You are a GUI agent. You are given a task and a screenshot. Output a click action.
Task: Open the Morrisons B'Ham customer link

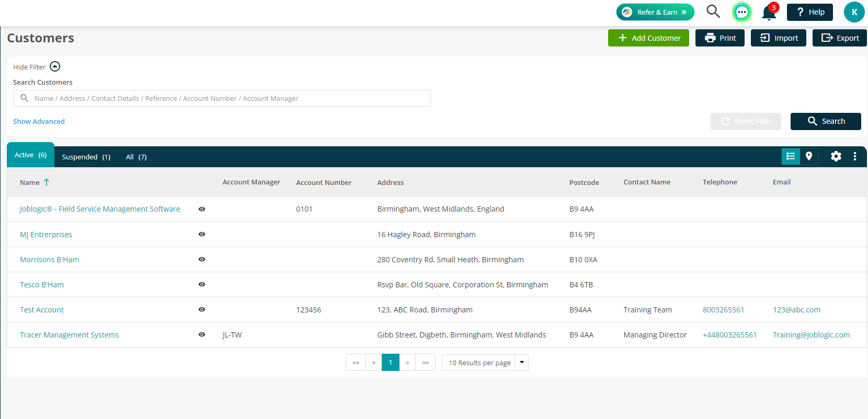click(x=49, y=260)
